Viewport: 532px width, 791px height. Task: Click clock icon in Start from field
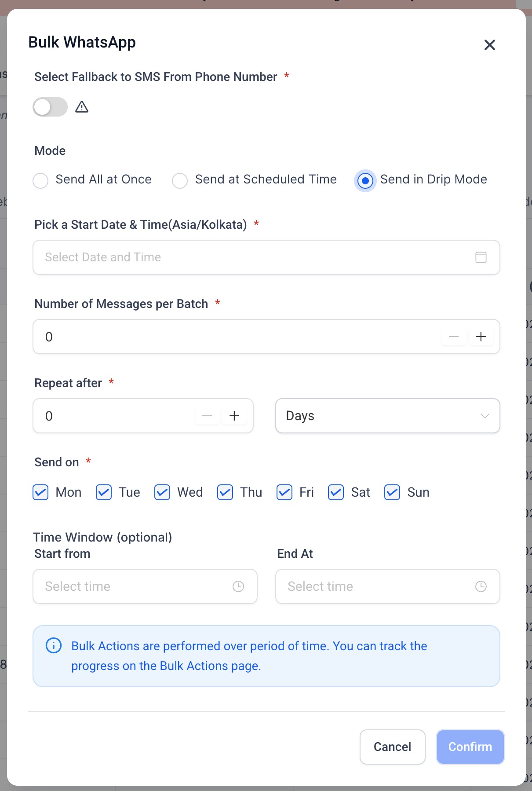pyautogui.click(x=238, y=586)
